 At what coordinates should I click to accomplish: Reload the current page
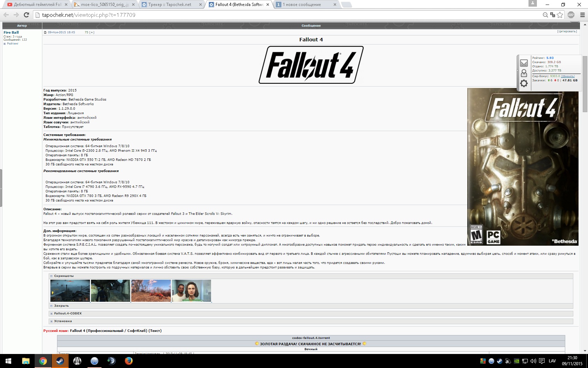(x=26, y=15)
